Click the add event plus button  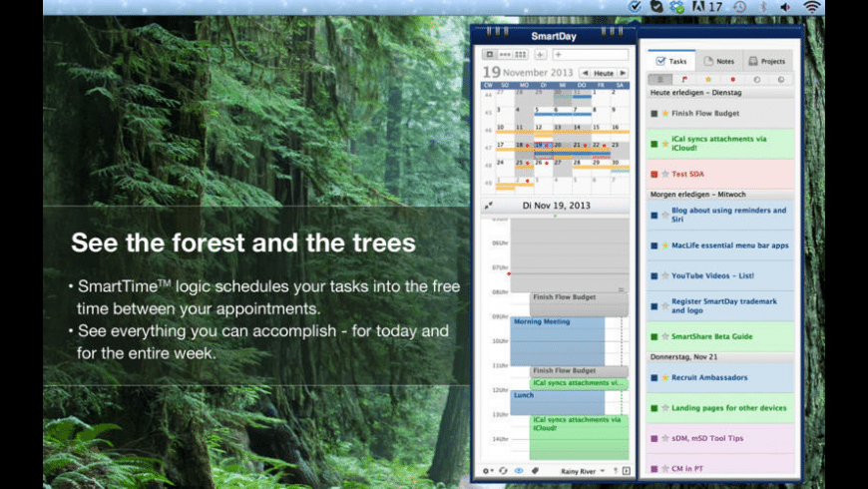pos(541,54)
